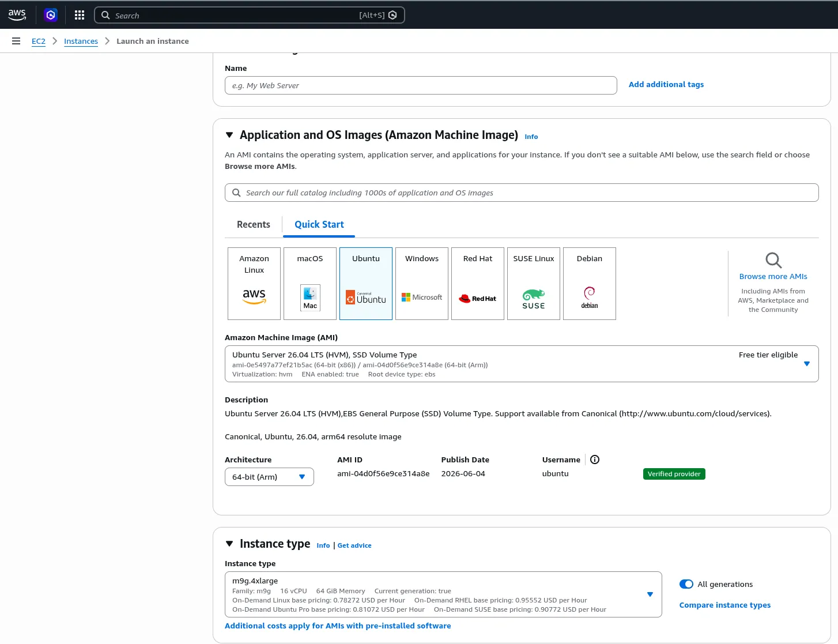Toggle the All generations switch
Image resolution: width=838 pixels, height=644 pixels.
click(x=686, y=584)
